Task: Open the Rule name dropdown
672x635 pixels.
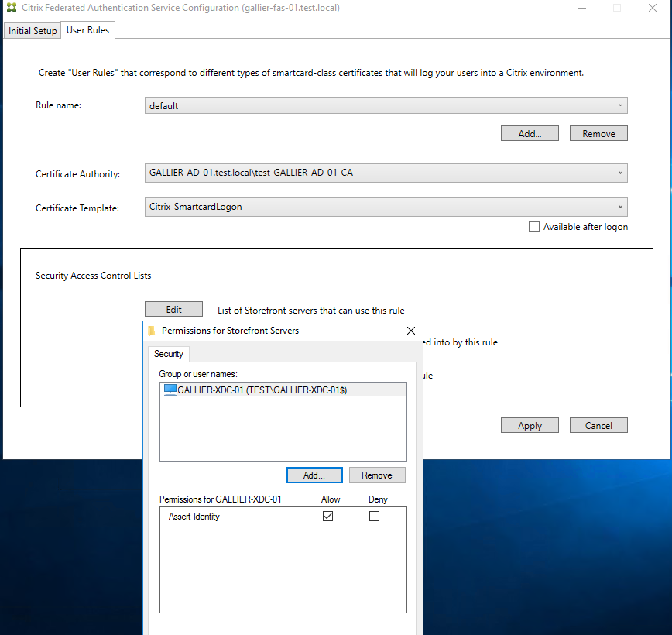Action: click(386, 105)
